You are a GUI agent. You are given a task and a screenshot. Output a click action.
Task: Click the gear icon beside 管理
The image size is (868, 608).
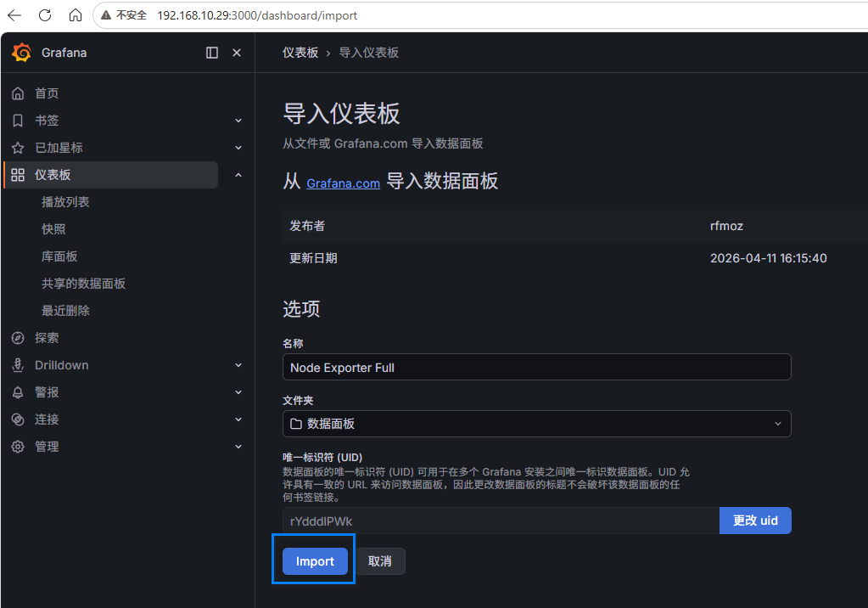tap(18, 447)
